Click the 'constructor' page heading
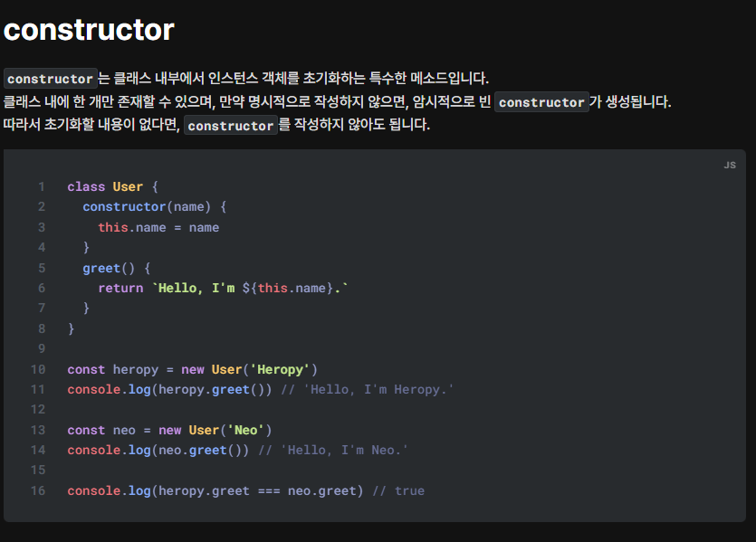This screenshot has width=756, height=542. point(89,30)
